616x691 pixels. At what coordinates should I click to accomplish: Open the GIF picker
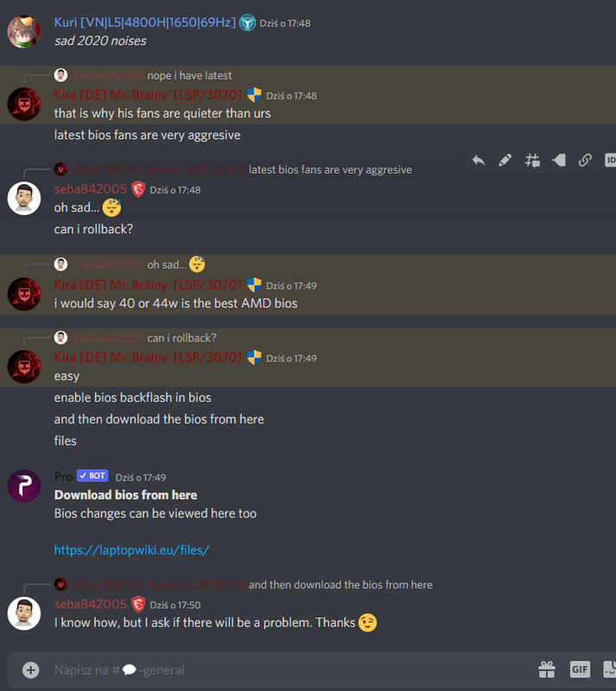coord(580,669)
